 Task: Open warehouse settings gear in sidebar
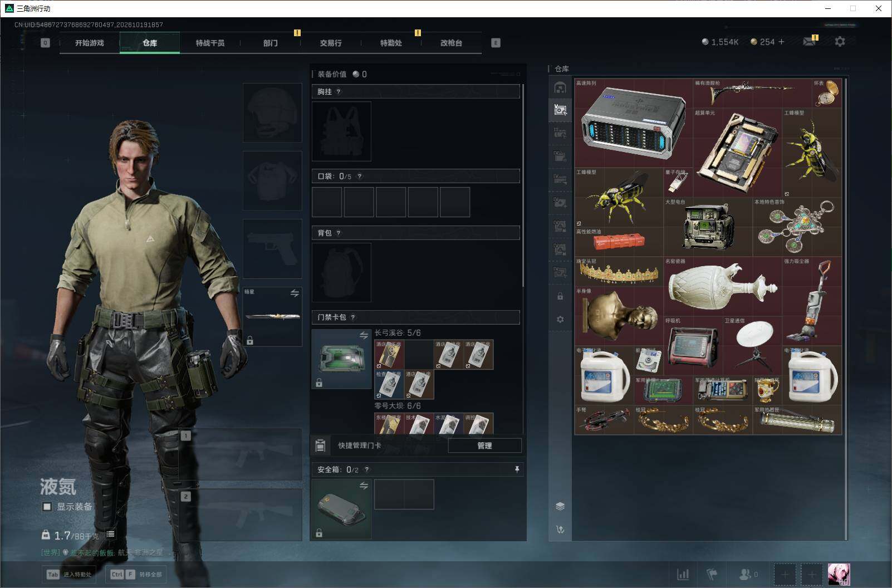(560, 319)
